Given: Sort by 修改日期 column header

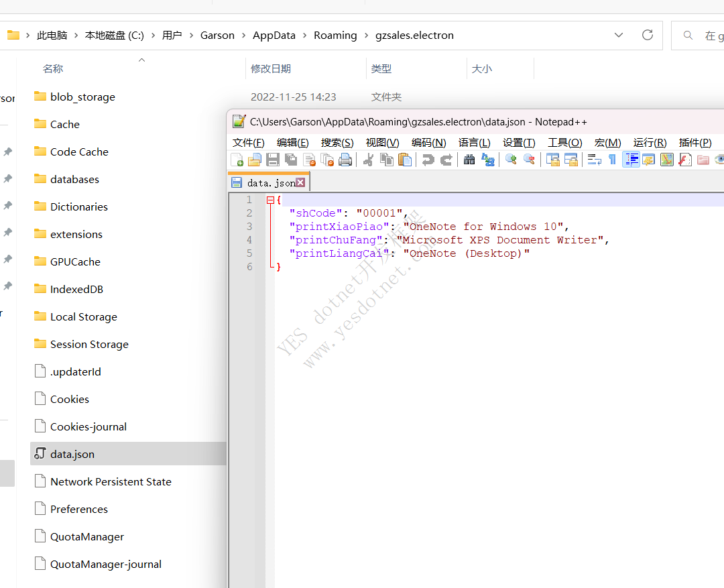Looking at the screenshot, I should click(x=271, y=69).
